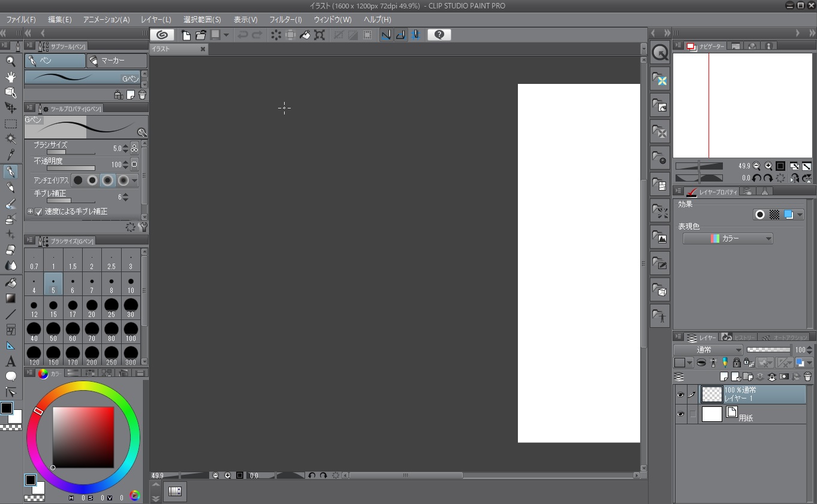Click the color wheel saturation square
This screenshot has width=817, height=504.
pos(83,437)
